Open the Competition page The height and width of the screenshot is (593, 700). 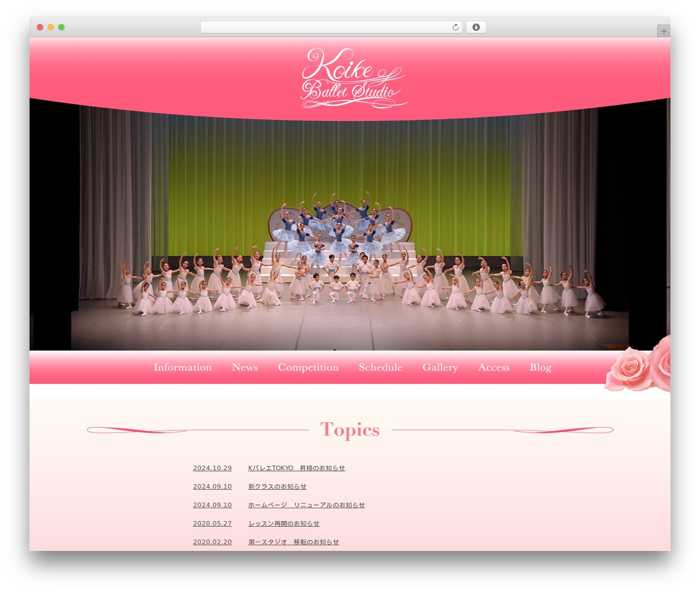tap(308, 368)
